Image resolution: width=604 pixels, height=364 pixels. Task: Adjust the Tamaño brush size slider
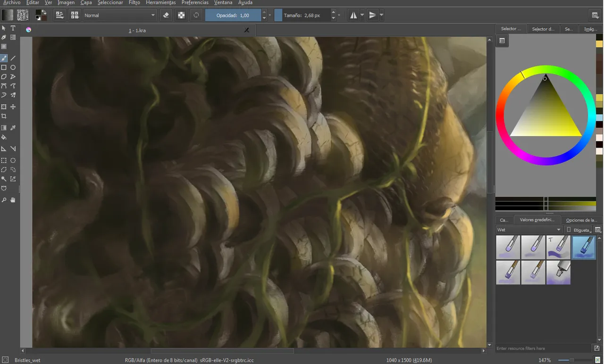tap(302, 15)
